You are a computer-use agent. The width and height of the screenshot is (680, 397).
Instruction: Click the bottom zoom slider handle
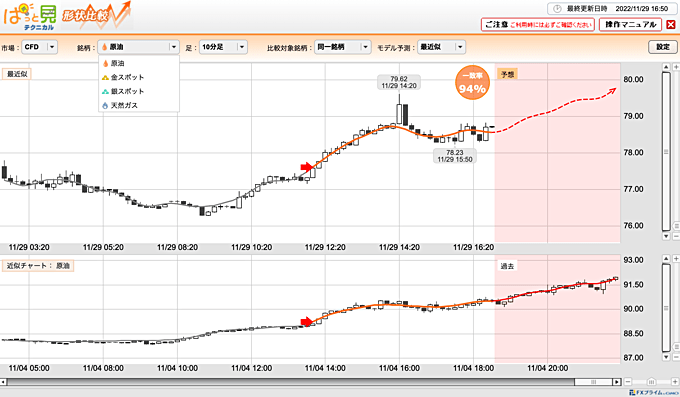651,382
